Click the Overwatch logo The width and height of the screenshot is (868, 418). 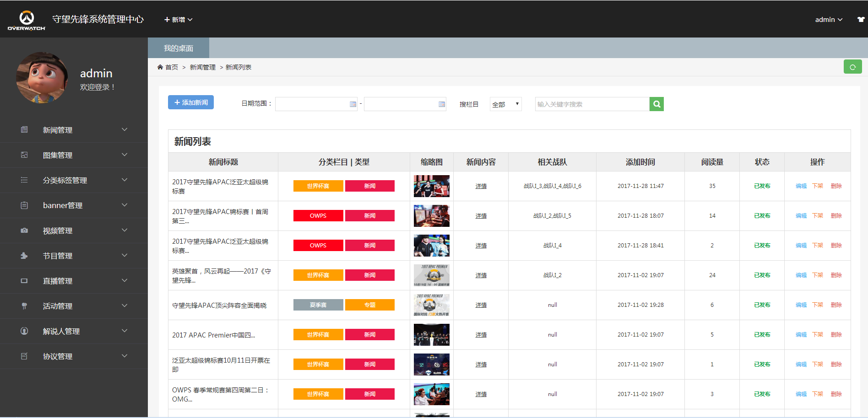coord(27,21)
